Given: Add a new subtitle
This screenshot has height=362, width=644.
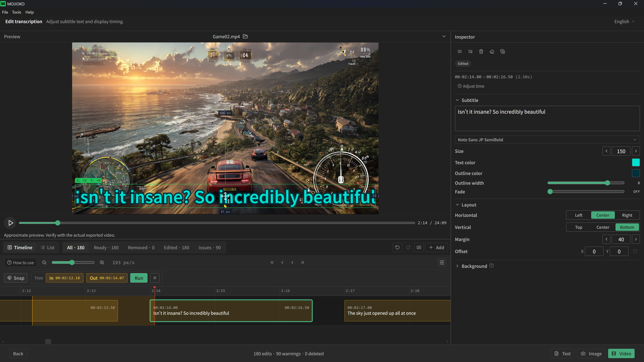Looking at the screenshot, I should pos(437,247).
